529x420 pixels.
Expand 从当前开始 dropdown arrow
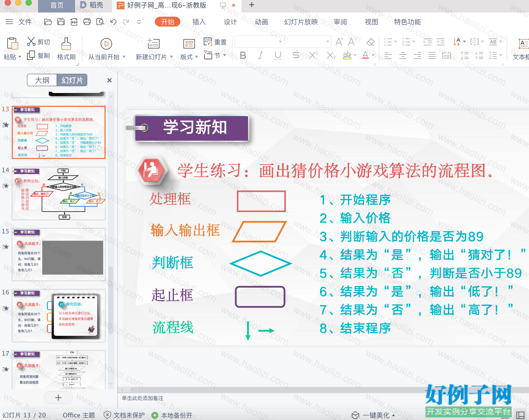pyautogui.click(x=124, y=57)
